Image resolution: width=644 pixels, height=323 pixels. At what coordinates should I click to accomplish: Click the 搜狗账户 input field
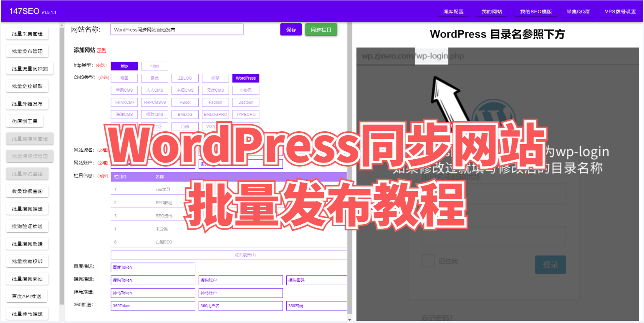click(x=241, y=280)
